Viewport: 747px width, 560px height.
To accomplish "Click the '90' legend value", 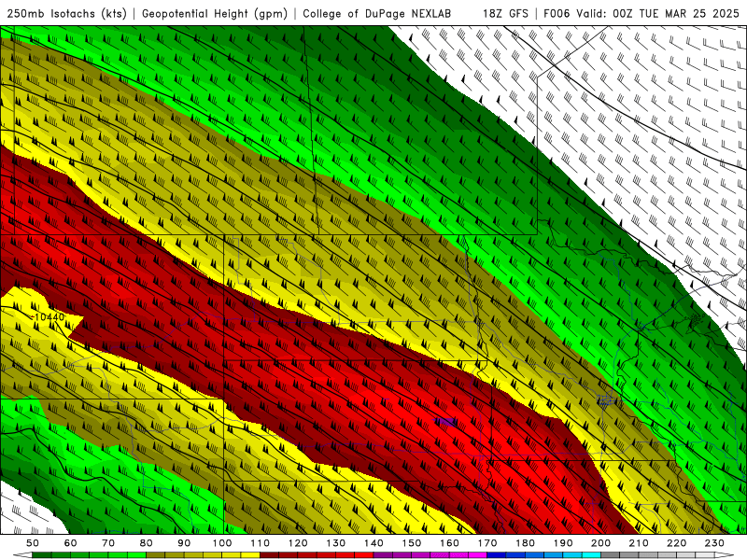I will 184,543.
